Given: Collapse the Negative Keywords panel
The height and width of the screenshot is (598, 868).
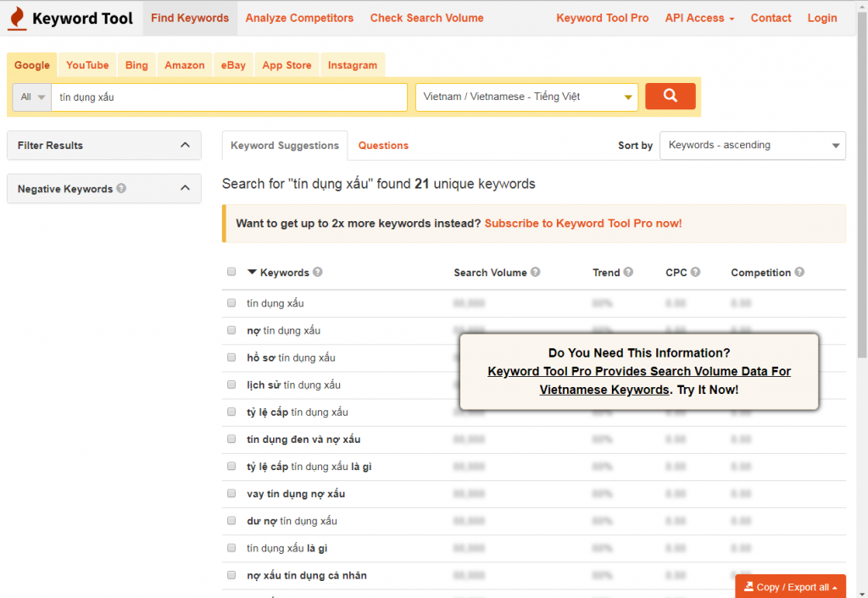Looking at the screenshot, I should (104, 189).
